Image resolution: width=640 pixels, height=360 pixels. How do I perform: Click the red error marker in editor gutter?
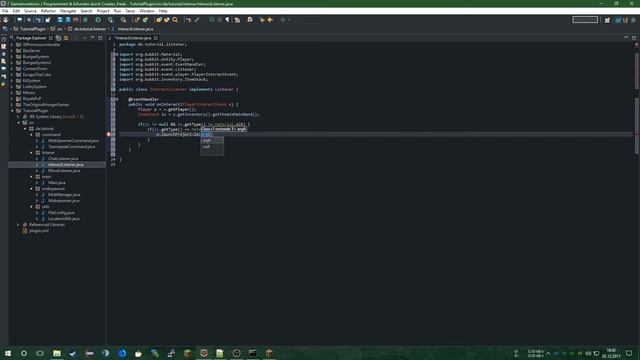tap(109, 134)
